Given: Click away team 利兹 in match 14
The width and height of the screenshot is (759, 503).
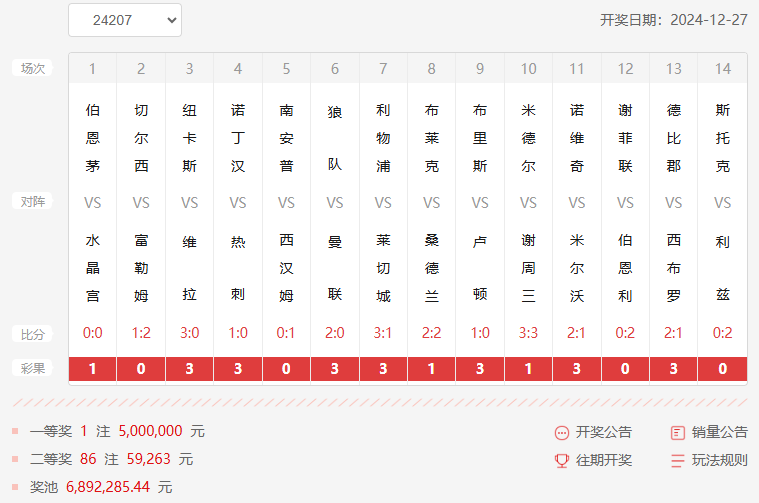Looking at the screenshot, I should point(723,268).
